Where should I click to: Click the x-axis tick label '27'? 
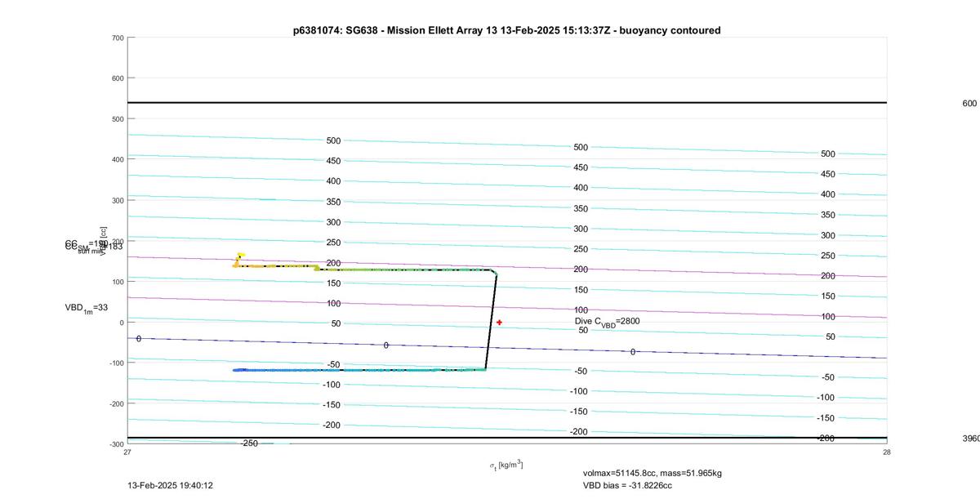point(127,452)
